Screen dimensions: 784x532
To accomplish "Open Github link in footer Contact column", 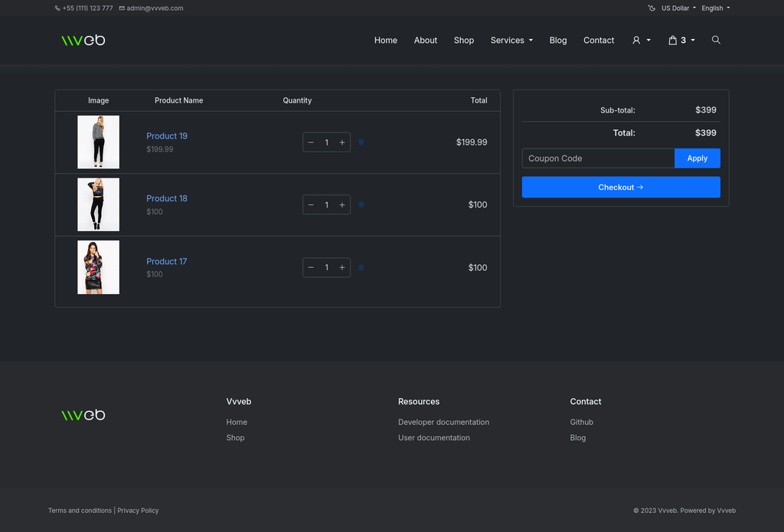I will tap(582, 422).
